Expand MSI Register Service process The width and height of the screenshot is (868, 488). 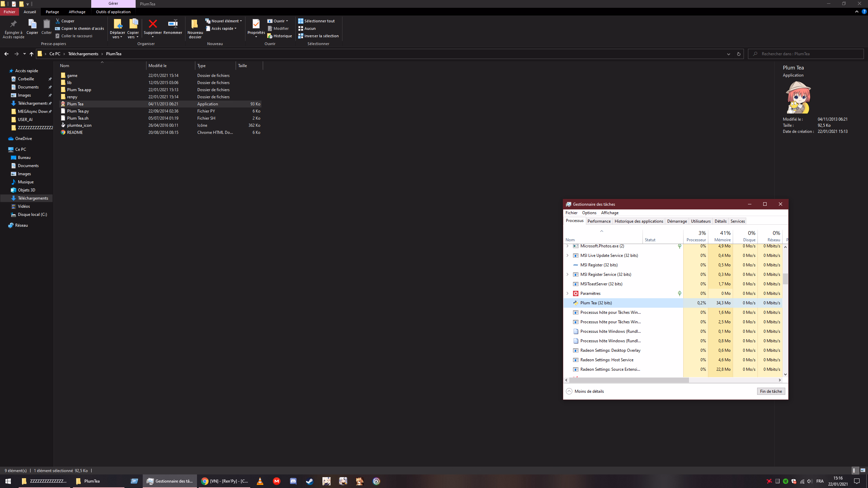(x=568, y=274)
